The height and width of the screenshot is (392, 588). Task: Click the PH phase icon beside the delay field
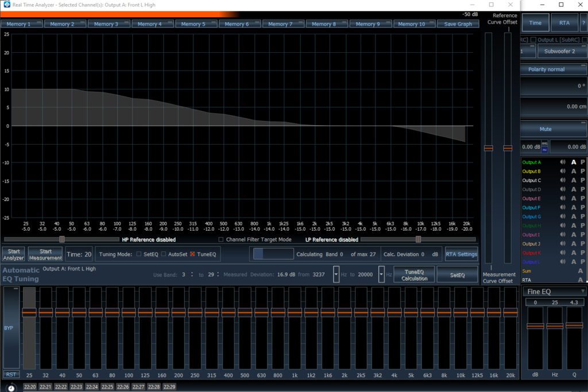(x=545, y=150)
